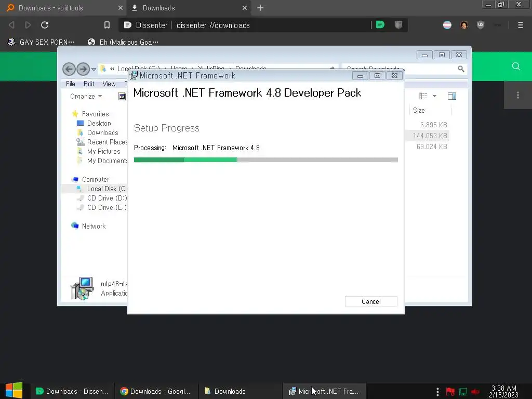
Task: Show hidden tray icons overflow
Action: click(x=437, y=392)
